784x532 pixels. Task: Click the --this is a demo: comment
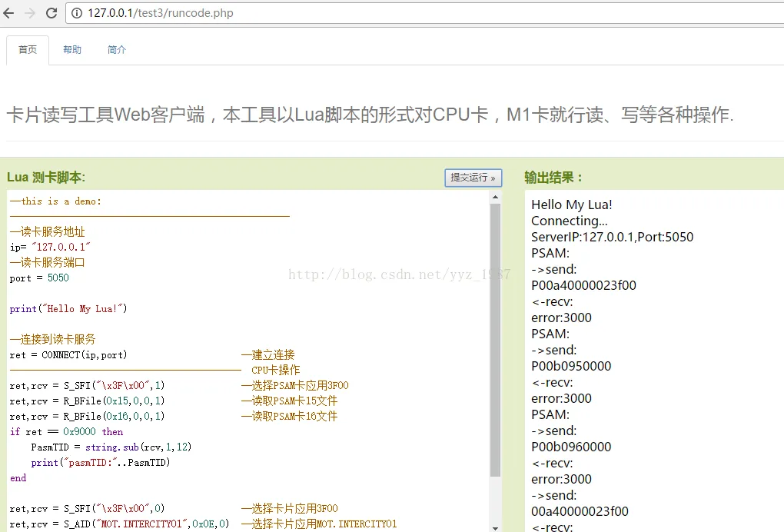tap(55, 201)
